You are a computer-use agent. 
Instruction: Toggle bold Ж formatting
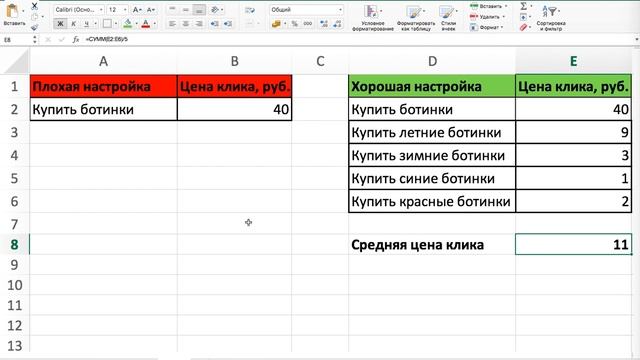[x=60, y=24]
